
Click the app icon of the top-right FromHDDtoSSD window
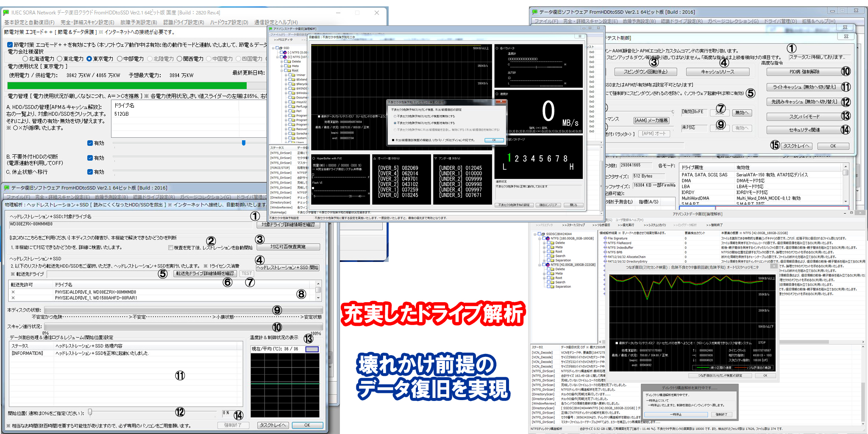tap(535, 12)
